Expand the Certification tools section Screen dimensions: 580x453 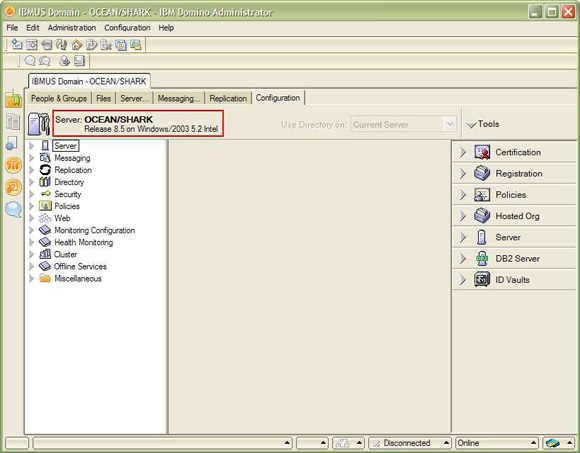[463, 152]
